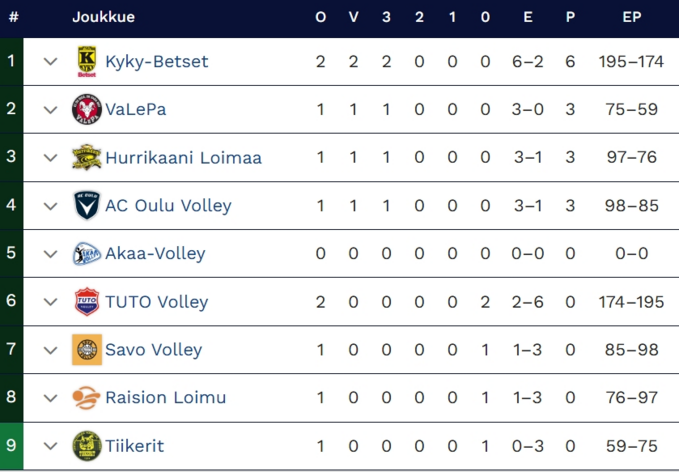Expand the Kyky-Betset row details
This screenshot has width=679, height=472.
coord(51,62)
